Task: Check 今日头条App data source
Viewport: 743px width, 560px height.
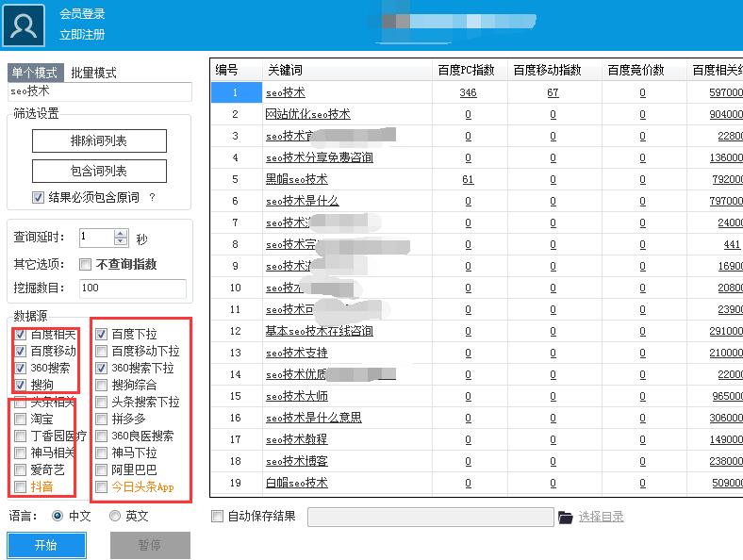Action: 101,486
